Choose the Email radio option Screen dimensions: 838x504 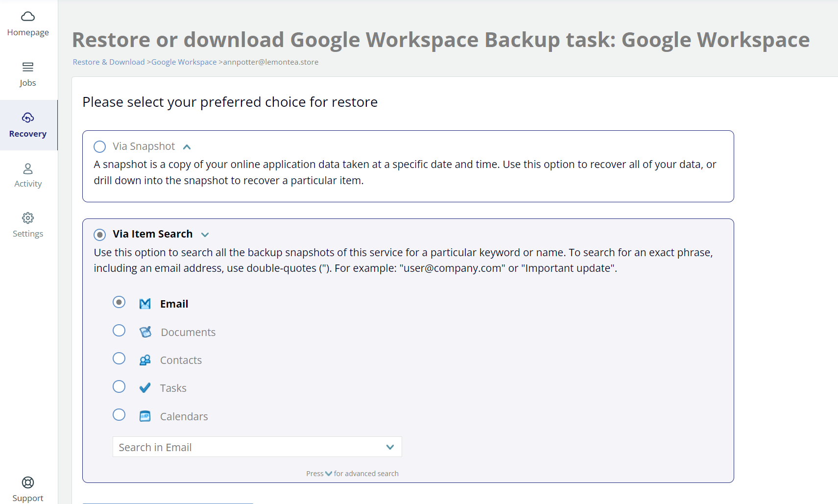tap(119, 302)
